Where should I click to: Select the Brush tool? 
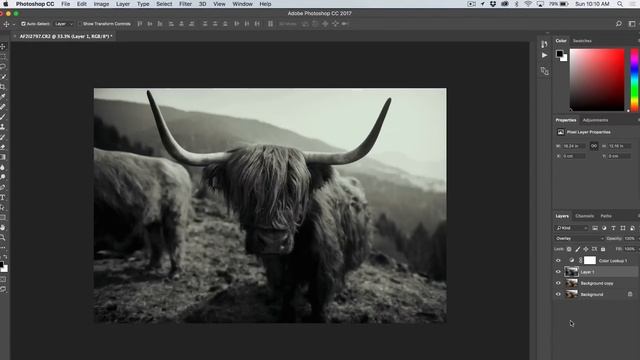pos(3,117)
